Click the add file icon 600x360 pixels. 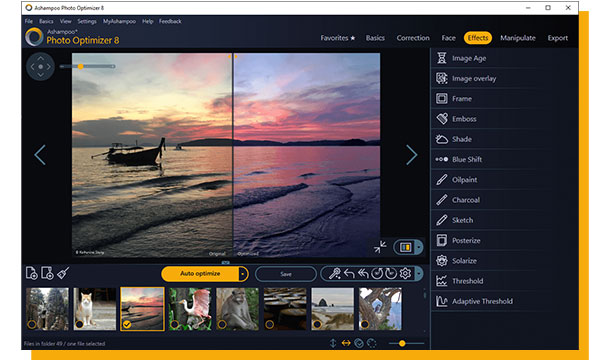31,273
